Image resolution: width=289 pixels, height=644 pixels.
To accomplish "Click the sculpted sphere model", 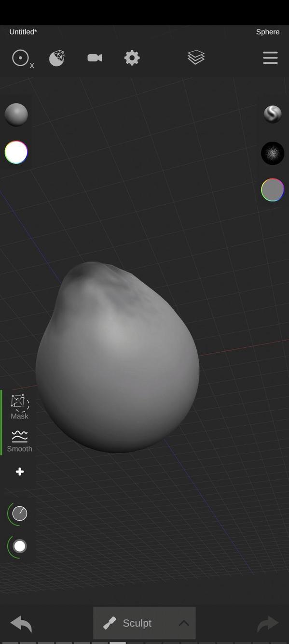I will [117, 358].
